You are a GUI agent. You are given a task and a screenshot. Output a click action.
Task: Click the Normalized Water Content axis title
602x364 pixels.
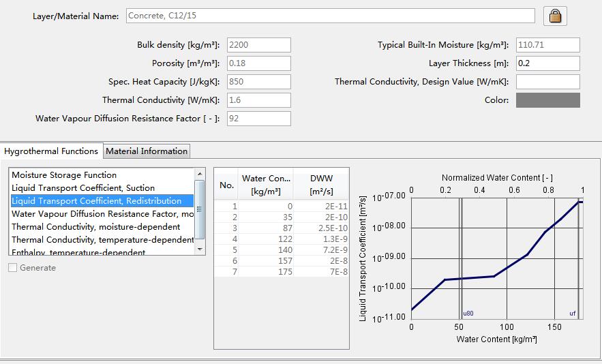point(497,178)
